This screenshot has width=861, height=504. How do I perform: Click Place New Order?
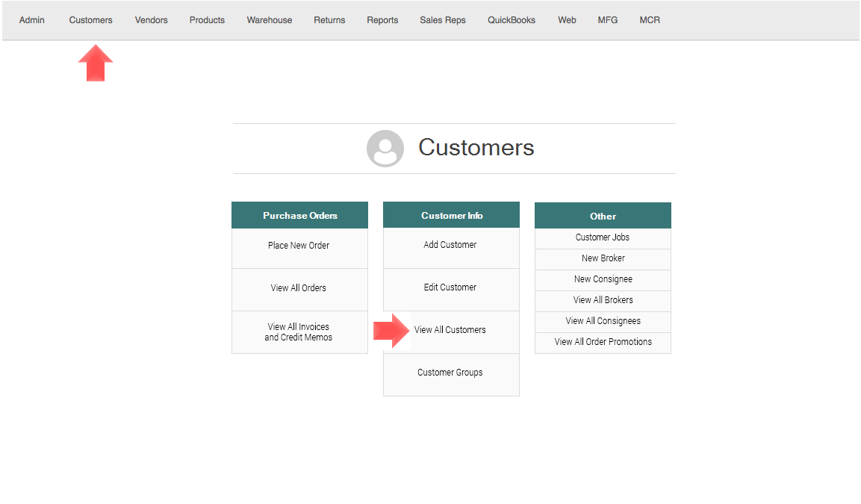point(299,246)
